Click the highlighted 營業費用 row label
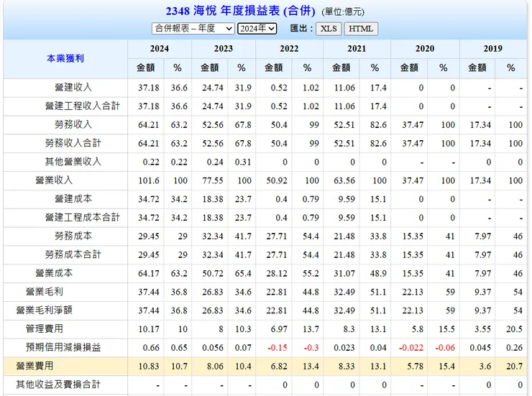This screenshot has height=396, width=532. click(x=35, y=366)
